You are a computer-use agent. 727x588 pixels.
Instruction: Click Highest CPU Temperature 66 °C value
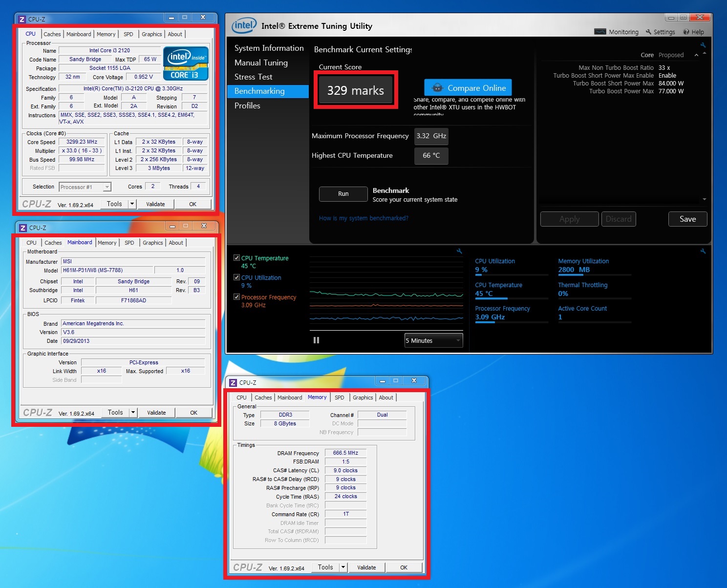tap(431, 156)
